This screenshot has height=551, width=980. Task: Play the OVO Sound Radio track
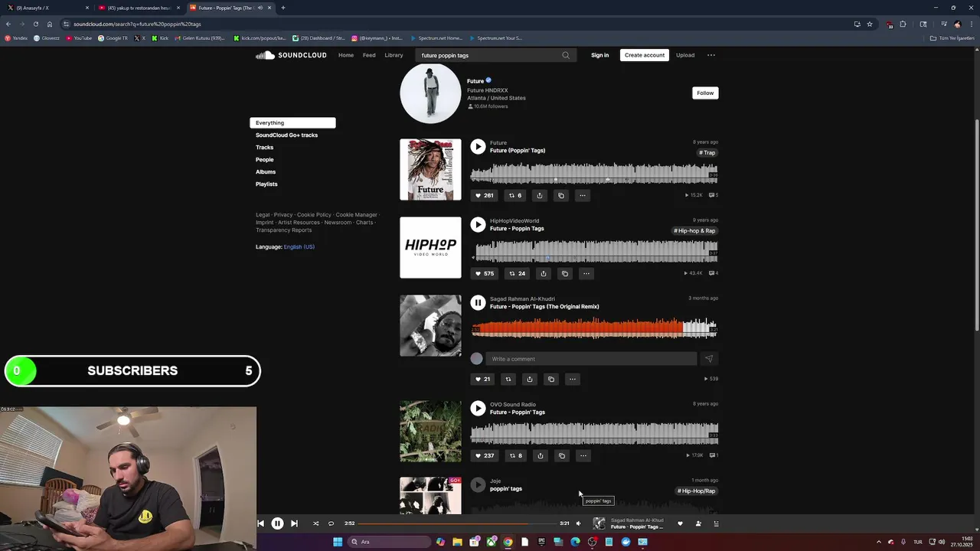(x=478, y=408)
